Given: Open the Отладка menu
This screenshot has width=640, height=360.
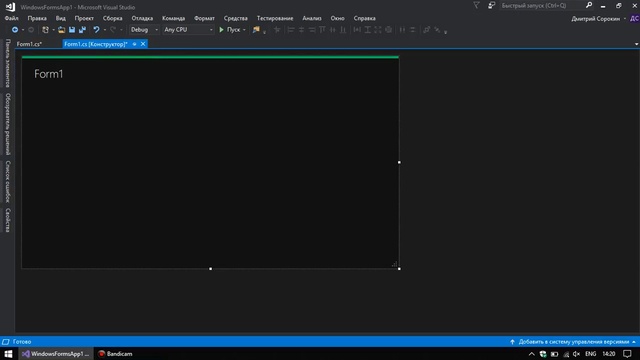Looking at the screenshot, I should pos(142,18).
